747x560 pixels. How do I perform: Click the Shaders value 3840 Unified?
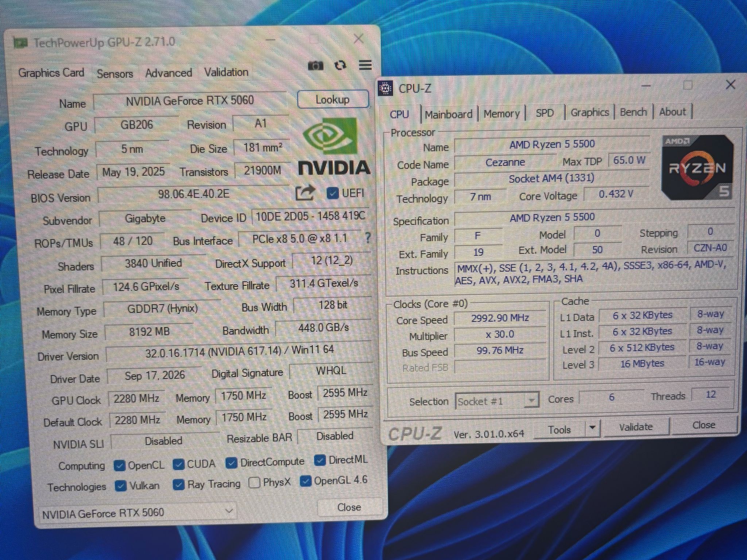(153, 263)
